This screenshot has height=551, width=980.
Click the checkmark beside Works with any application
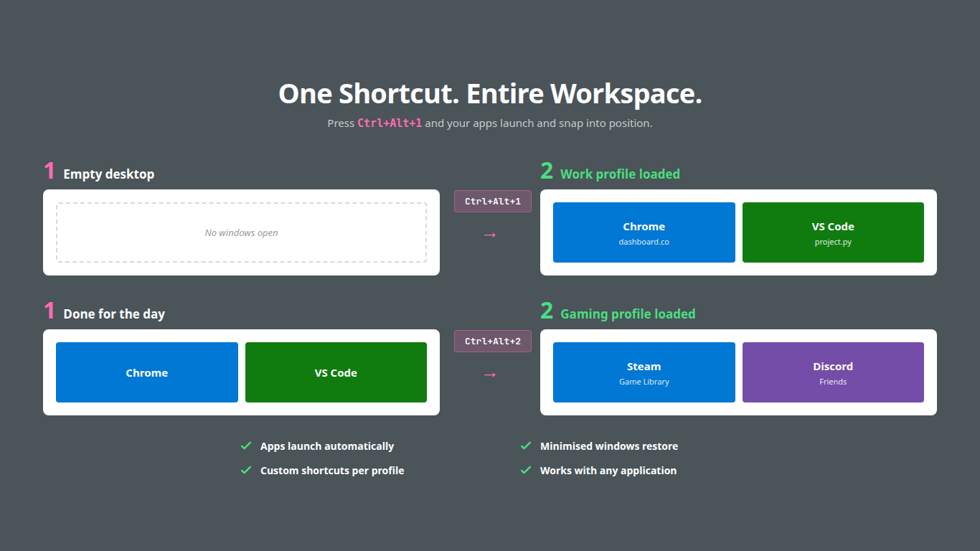tap(525, 470)
